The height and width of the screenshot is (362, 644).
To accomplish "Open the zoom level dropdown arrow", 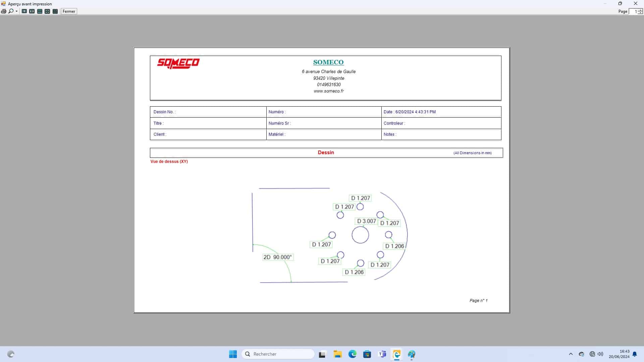I will [16, 11].
